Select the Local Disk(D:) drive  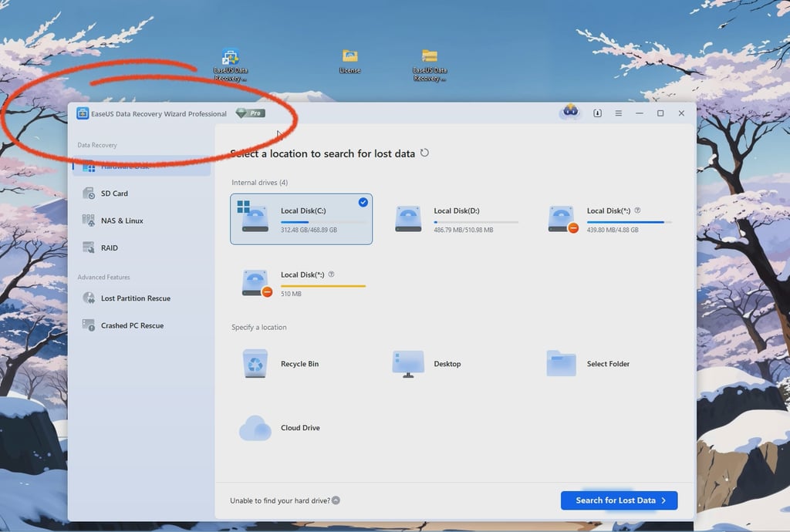point(454,219)
